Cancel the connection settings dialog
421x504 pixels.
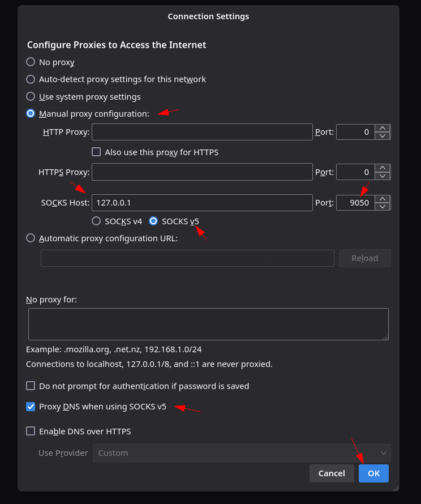[332, 473]
